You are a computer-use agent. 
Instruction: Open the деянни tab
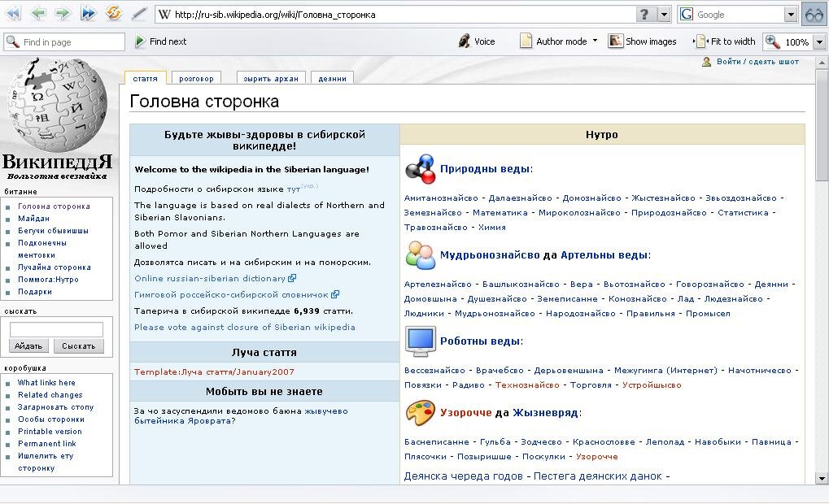(332, 78)
